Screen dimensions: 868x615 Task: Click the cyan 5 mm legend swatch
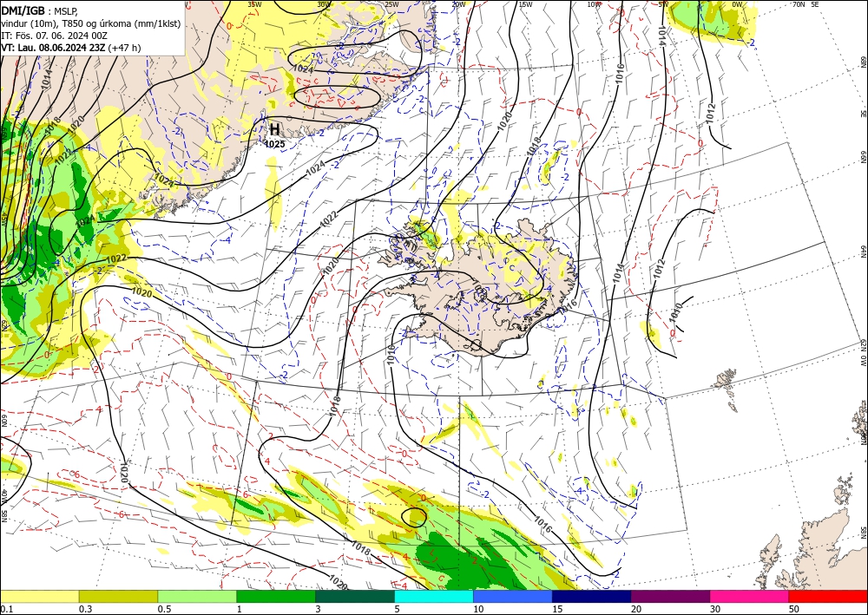point(434,596)
